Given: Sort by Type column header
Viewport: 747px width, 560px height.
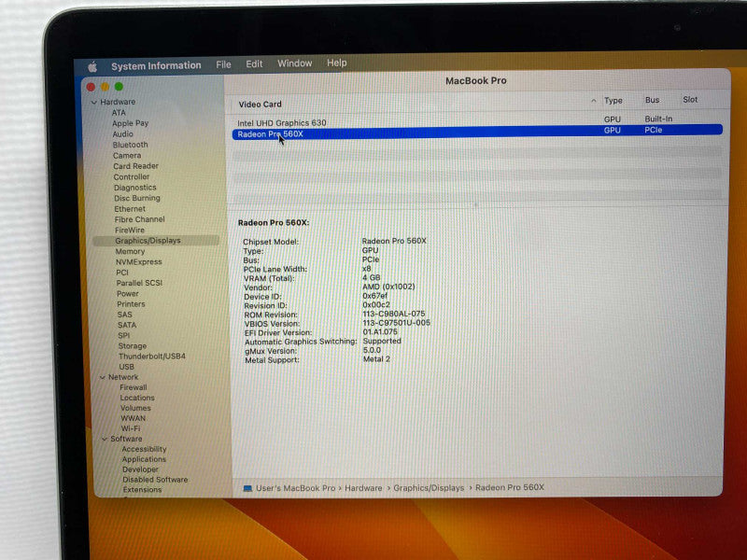Looking at the screenshot, I should point(613,101).
